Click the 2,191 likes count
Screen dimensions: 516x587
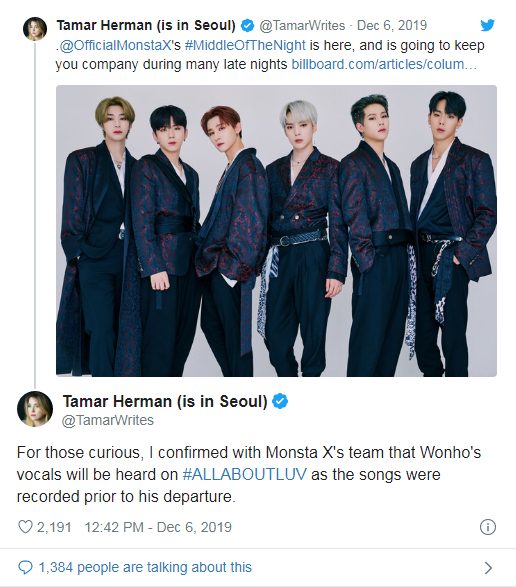point(54,527)
